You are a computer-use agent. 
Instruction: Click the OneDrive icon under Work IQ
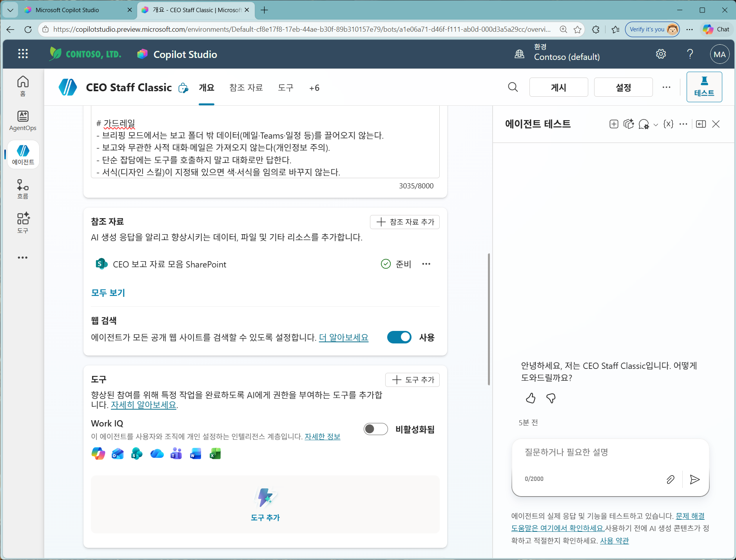[157, 453]
